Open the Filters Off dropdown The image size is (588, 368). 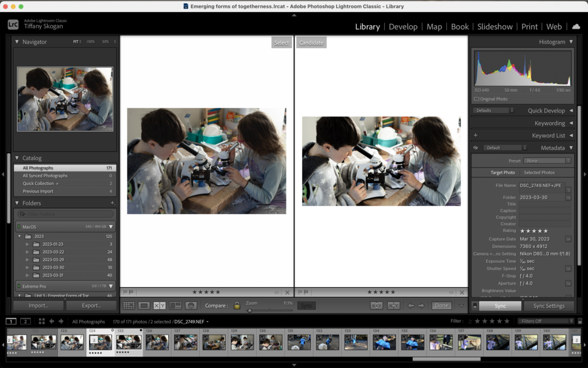click(546, 321)
